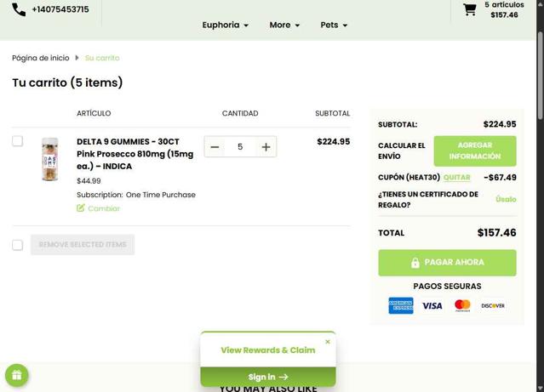Click the CANTIDAD column header

[x=240, y=113]
